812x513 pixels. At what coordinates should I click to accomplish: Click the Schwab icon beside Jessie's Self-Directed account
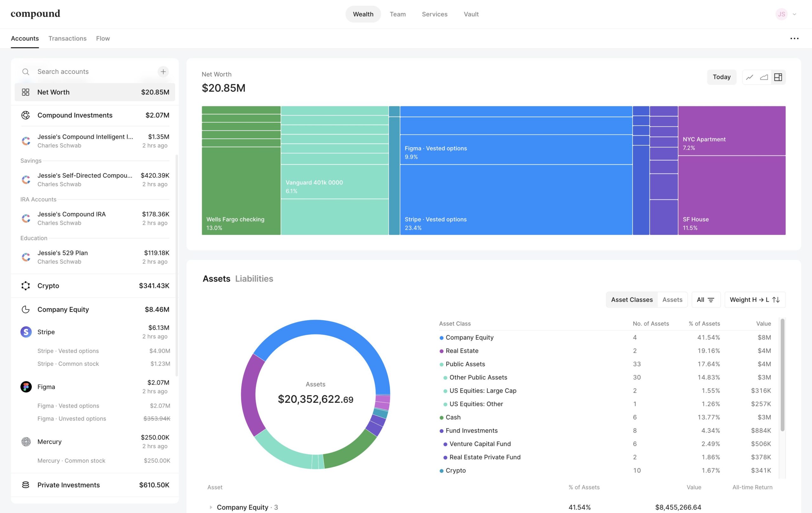coord(26,180)
